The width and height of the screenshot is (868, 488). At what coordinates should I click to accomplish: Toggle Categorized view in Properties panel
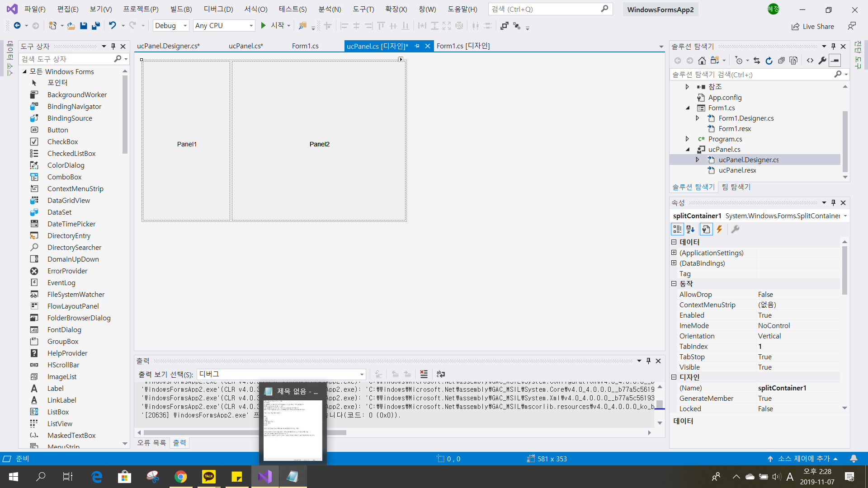pyautogui.click(x=677, y=230)
